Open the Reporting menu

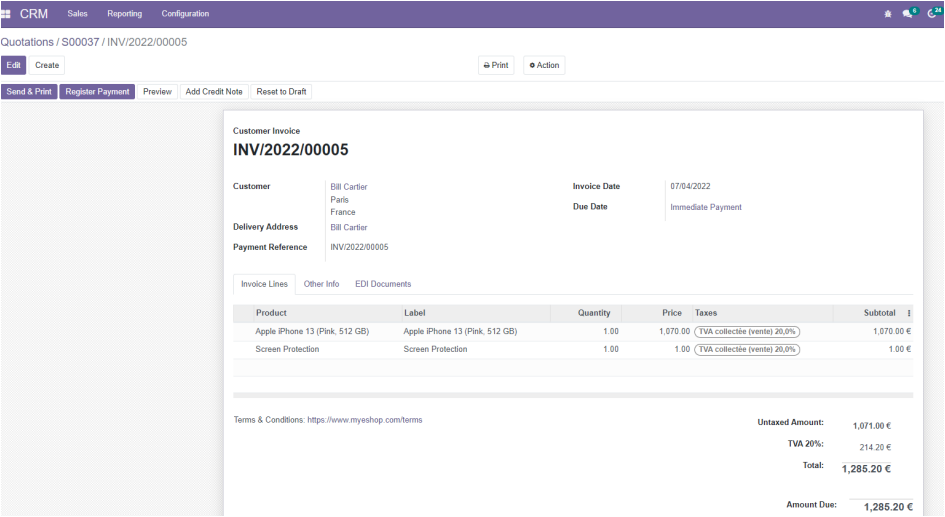click(124, 14)
